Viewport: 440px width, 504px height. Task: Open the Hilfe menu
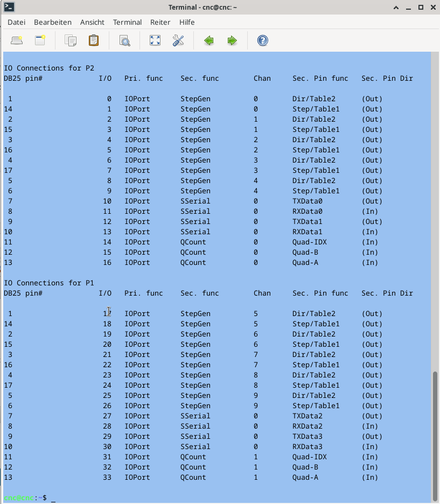tap(187, 22)
